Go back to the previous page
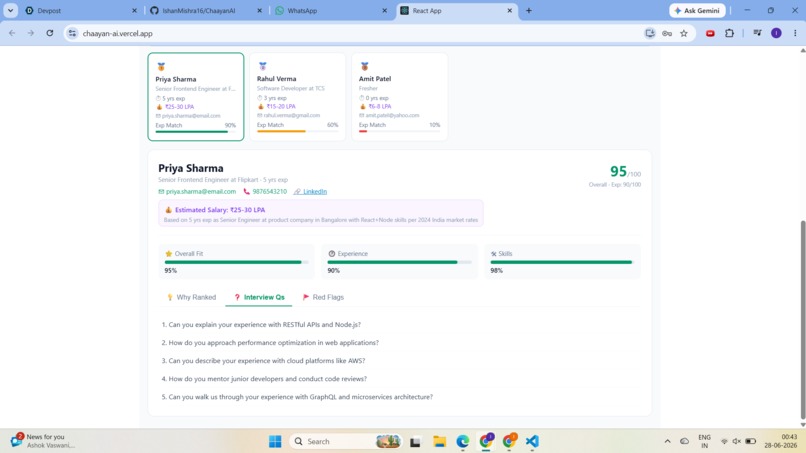806x453 pixels. pos(12,33)
